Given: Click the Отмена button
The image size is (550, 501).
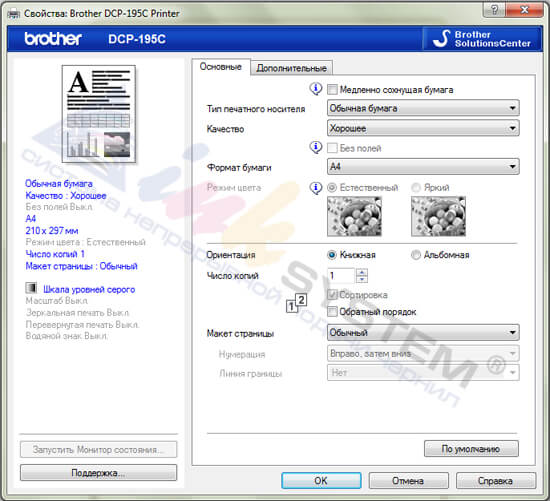Looking at the screenshot, I should coord(408,480).
